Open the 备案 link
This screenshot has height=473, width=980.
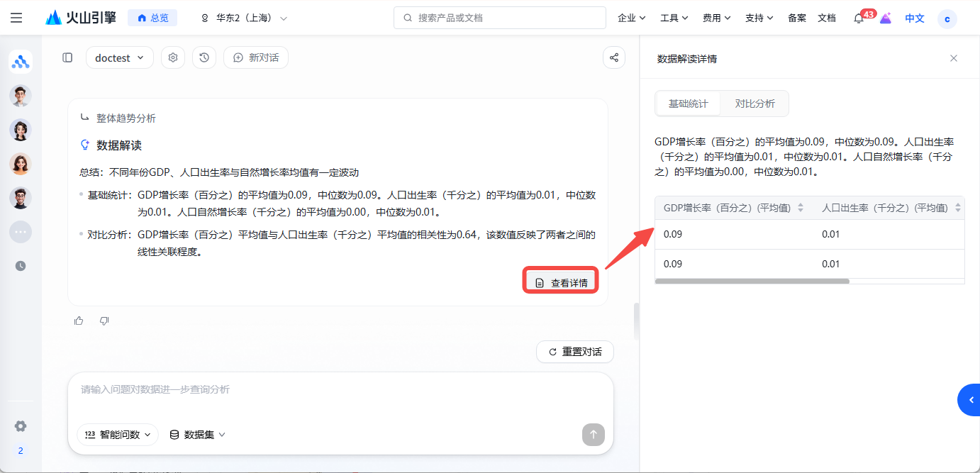click(x=797, y=18)
